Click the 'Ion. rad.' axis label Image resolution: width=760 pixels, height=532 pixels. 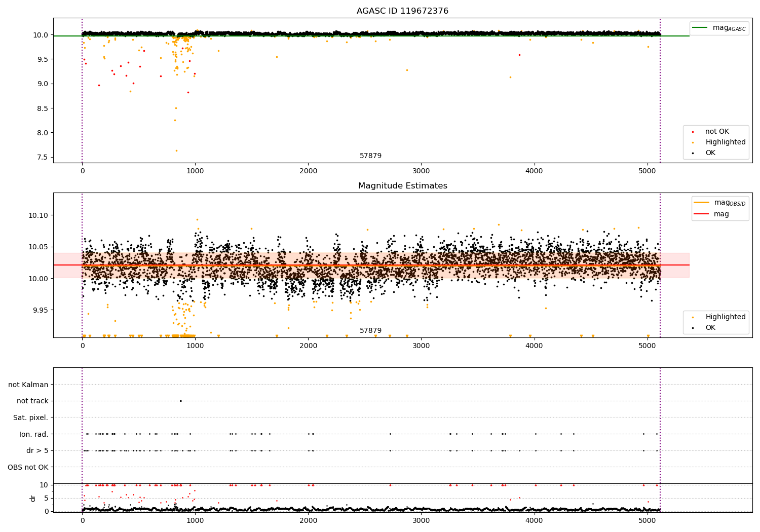point(34,434)
